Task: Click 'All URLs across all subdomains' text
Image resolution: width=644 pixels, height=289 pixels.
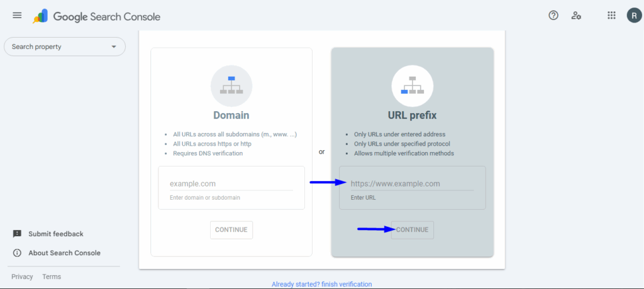Action: 235,134
